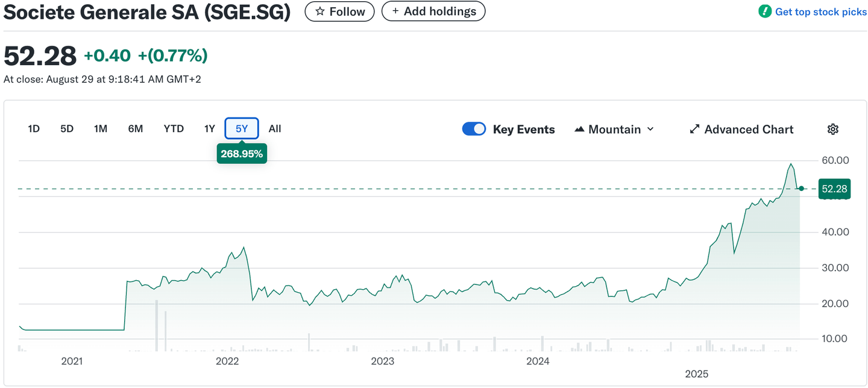868x388 pixels.
Task: Click the star icon in Follow
Action: 320,11
